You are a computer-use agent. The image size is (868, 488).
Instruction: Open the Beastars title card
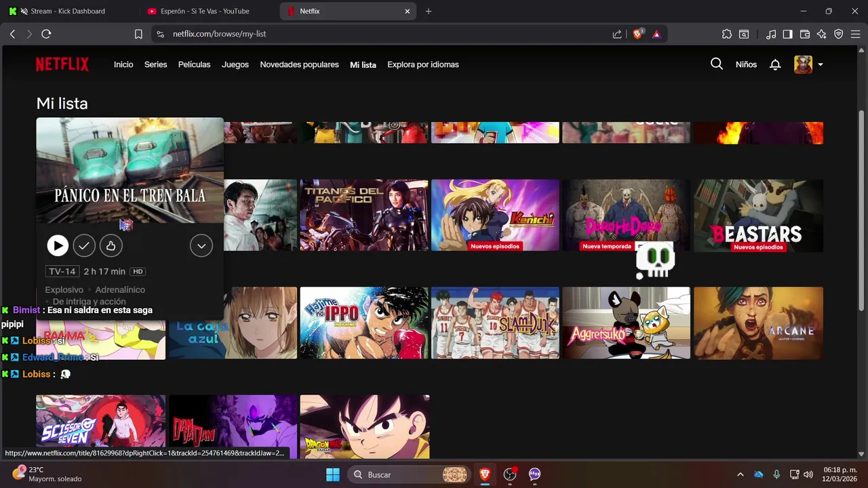coord(758,215)
